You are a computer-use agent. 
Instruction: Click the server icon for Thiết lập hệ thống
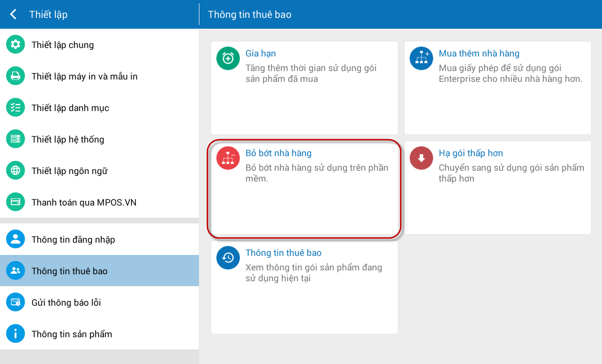(16, 139)
